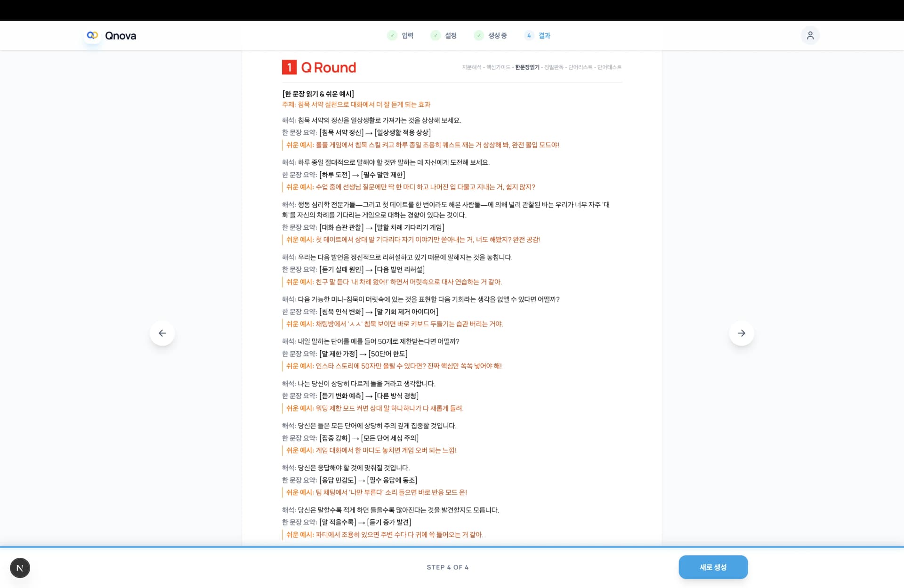This screenshot has height=588, width=904.
Task: Click the orange 주제 topic line
Action: coord(356,105)
